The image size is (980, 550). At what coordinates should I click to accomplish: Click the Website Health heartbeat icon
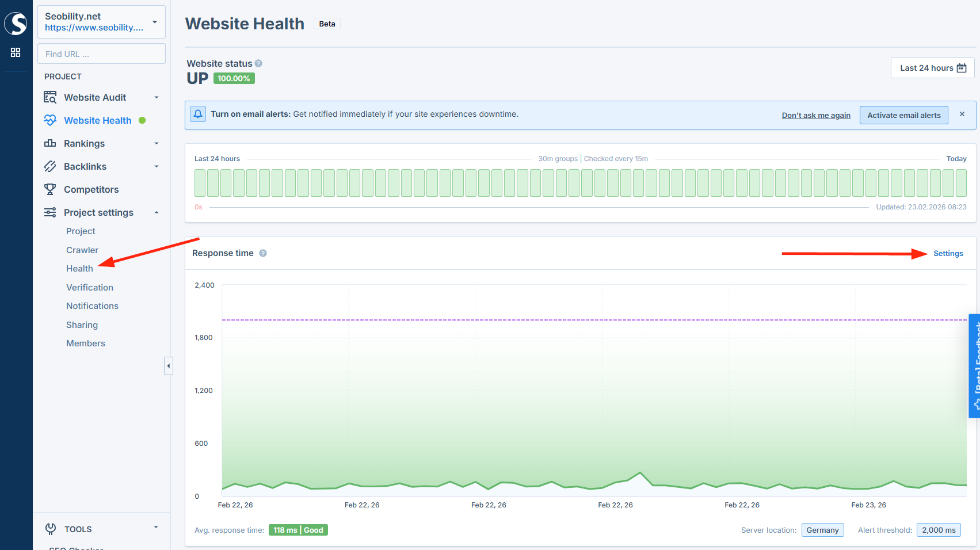coord(50,120)
